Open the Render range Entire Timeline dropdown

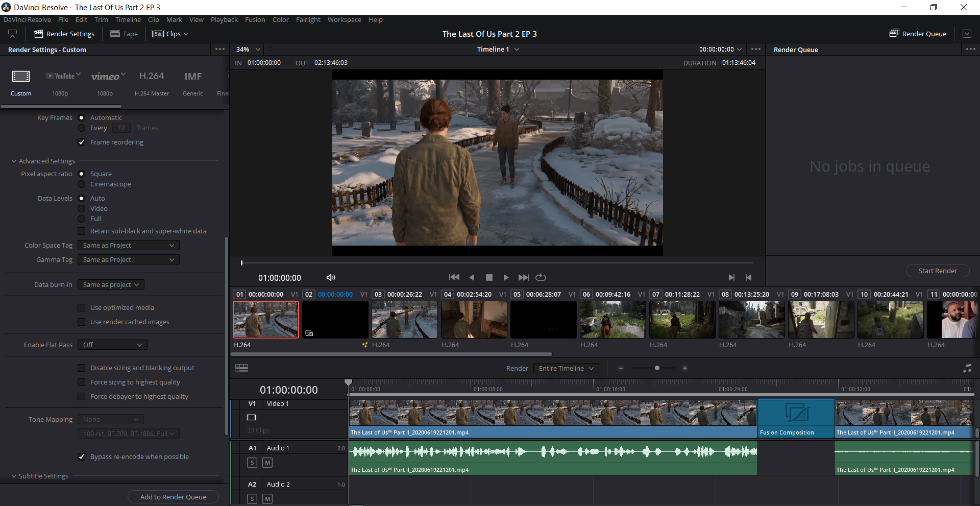point(566,369)
